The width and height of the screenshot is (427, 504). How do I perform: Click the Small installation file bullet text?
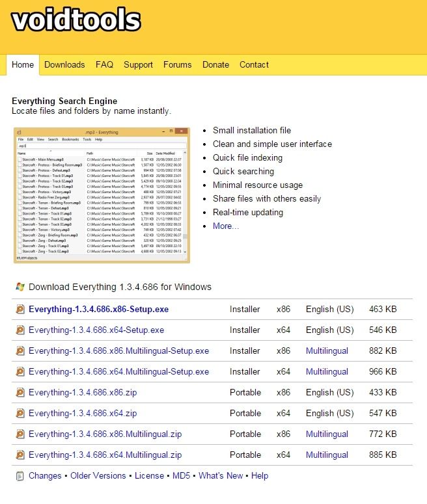click(252, 131)
